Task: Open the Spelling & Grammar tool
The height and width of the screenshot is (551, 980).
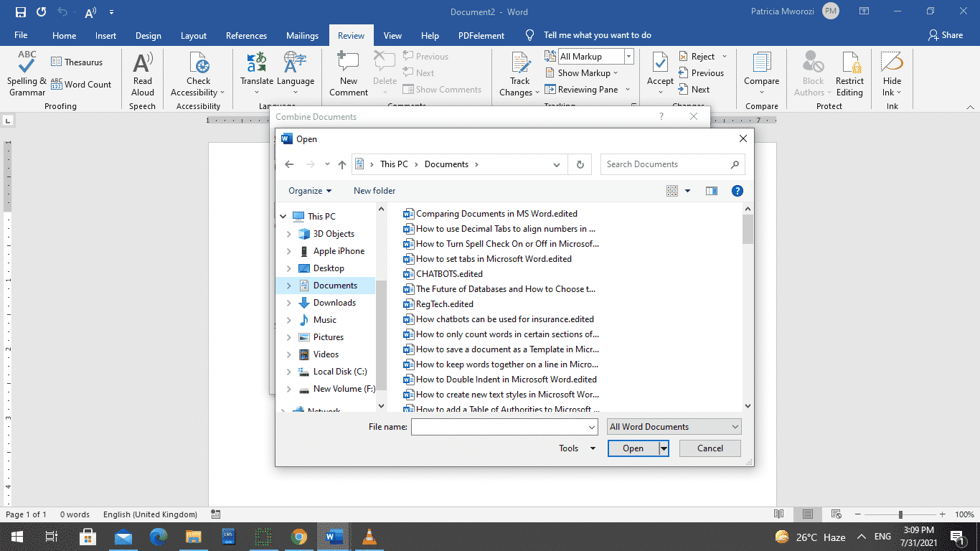Action: click(26, 75)
